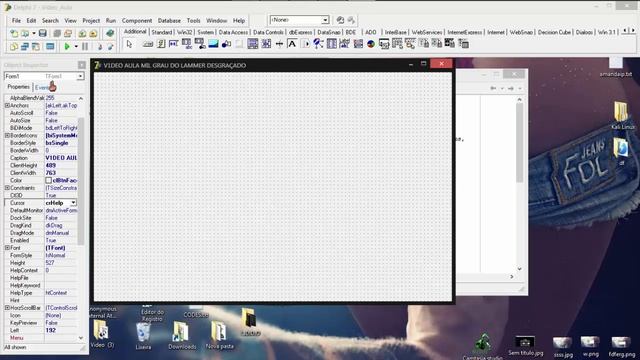Switch to the Dialogs palette tab

tap(584, 32)
